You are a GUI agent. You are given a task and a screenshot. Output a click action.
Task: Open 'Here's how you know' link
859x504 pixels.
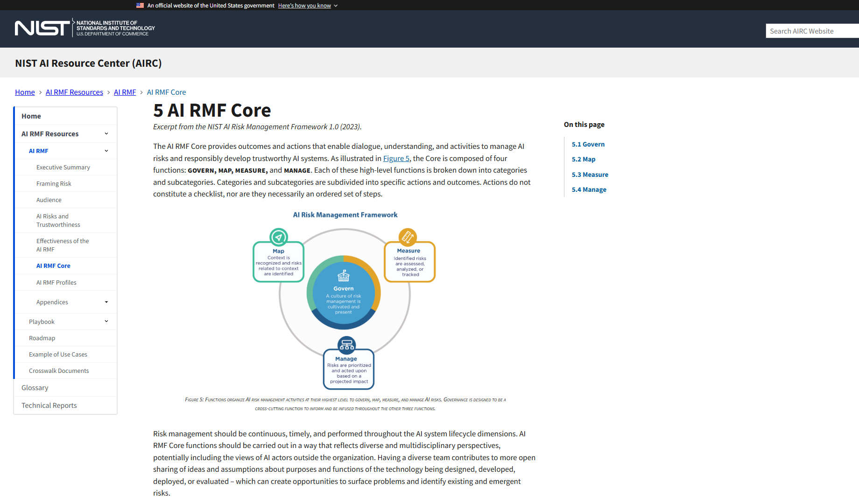[x=304, y=6]
